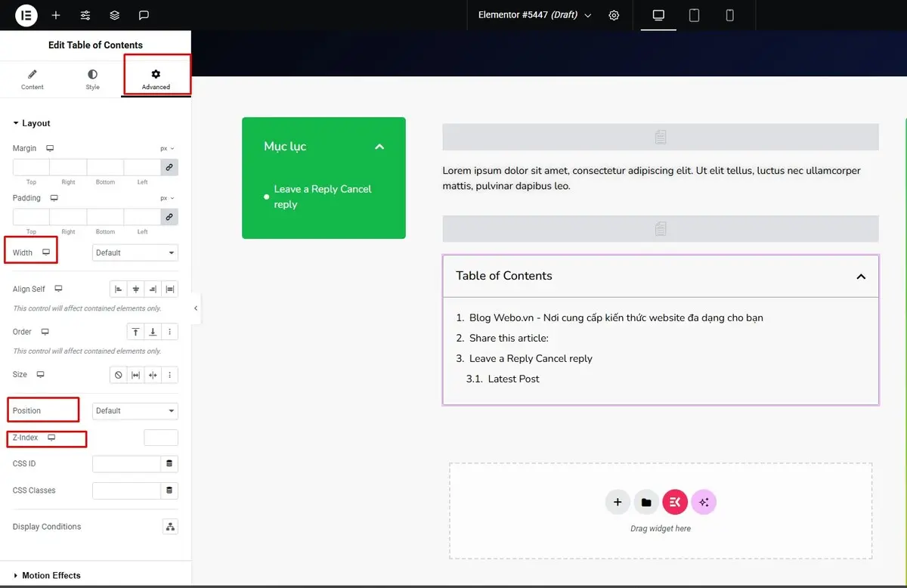Switch to the Content tab

pos(32,79)
